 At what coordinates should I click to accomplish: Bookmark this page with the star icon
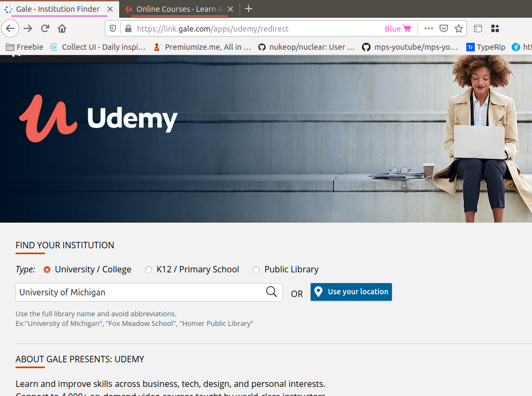click(458, 29)
